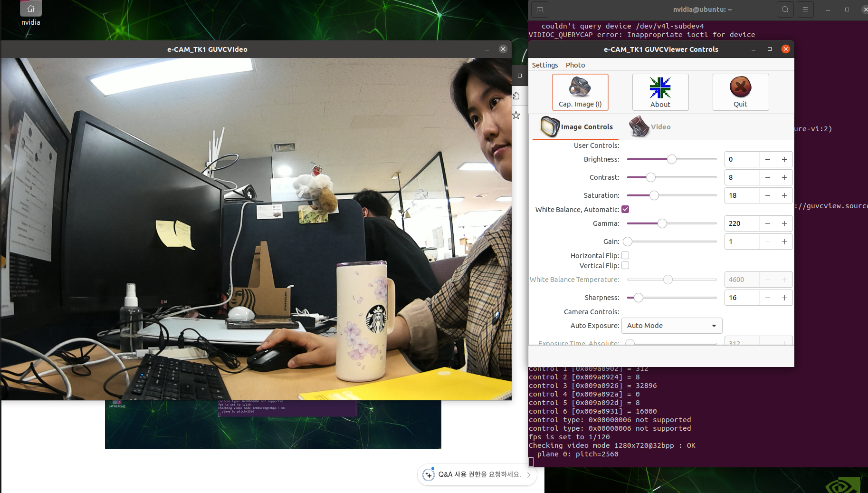Screen dimensions: 868x493
Task: Click the Contrast value field
Action: click(742, 177)
